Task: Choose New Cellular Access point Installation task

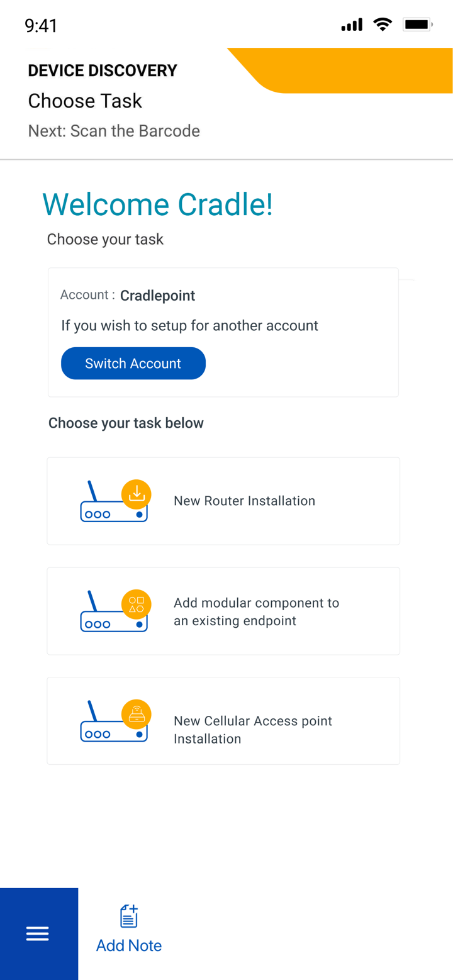Action: (223, 720)
